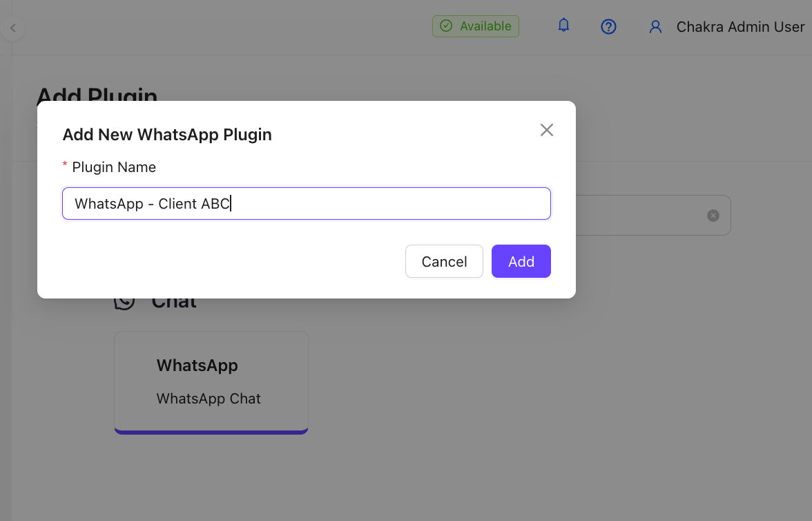Toggle availability via the green Available indicator
The image size is (812, 521).
tap(475, 26)
